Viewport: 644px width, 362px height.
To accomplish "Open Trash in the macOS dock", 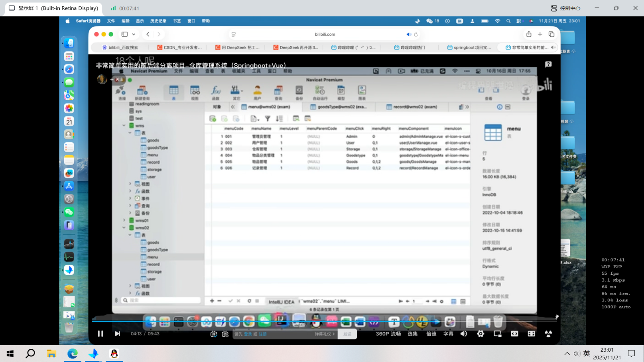I will tap(69, 328).
